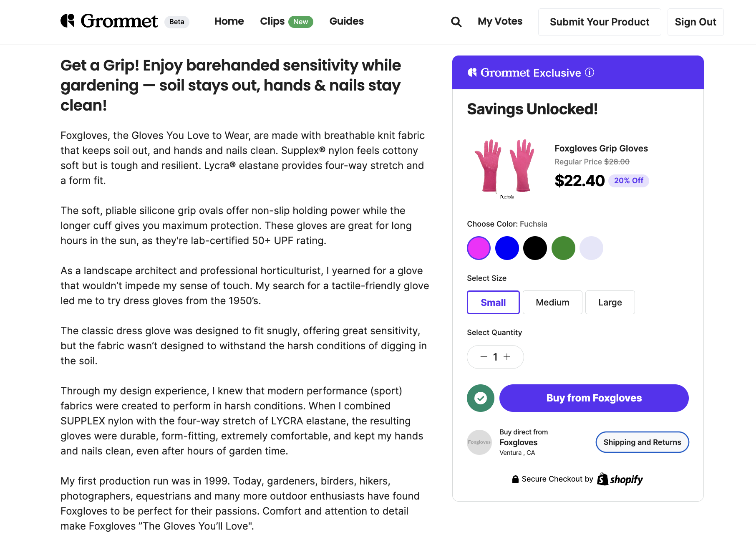
Task: Click the green checkmark beside the Buy button
Action: coord(480,398)
